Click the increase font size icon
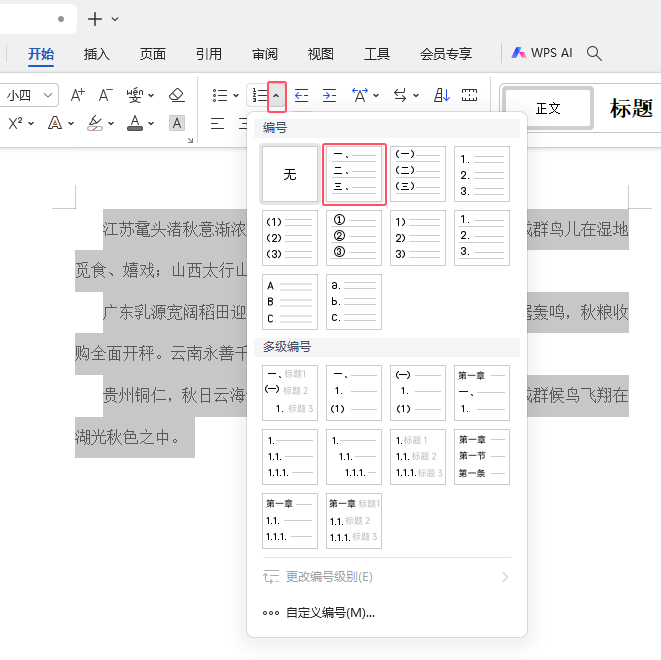Viewport: 661px width, 660px height. coord(77,95)
